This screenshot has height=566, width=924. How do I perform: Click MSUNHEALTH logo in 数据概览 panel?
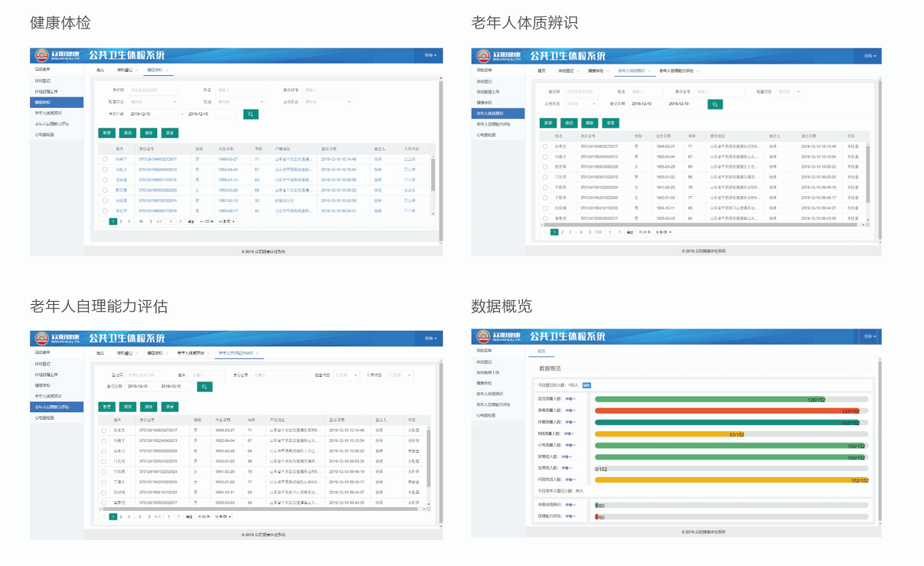[x=499, y=337]
